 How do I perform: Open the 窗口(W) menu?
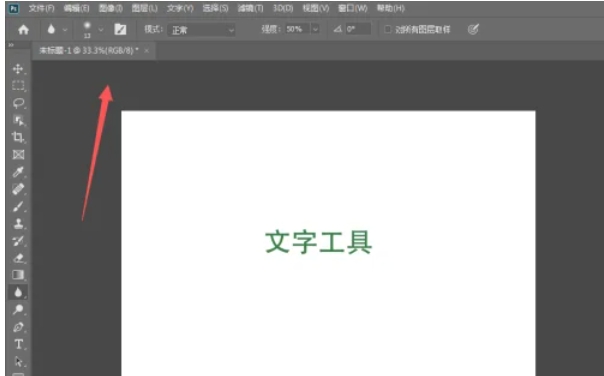[x=352, y=8]
